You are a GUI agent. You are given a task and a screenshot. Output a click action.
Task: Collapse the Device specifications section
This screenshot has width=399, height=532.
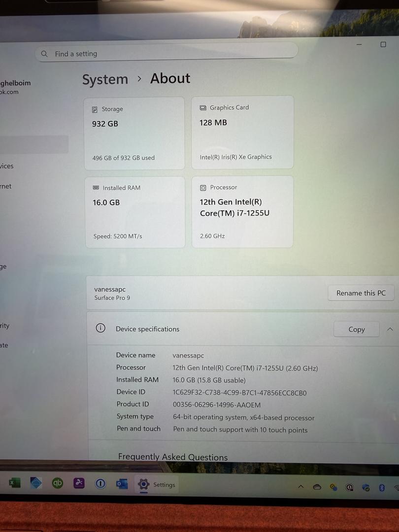pos(390,329)
